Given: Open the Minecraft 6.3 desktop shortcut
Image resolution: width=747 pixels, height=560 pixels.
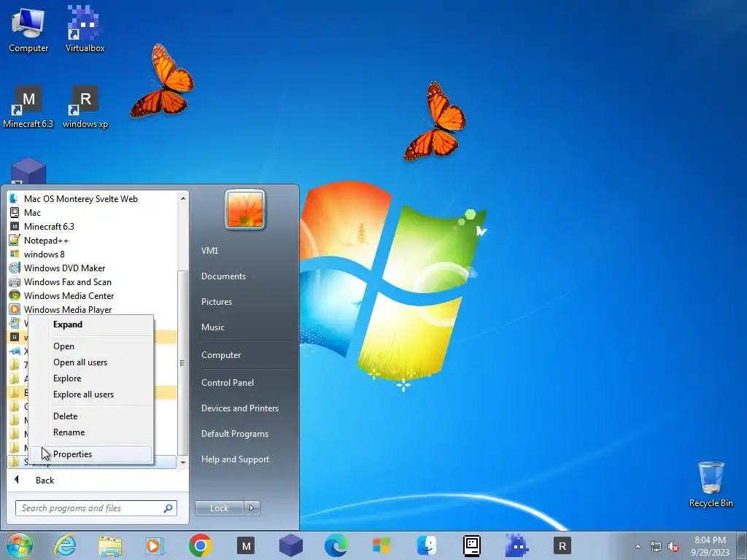Looking at the screenshot, I should [28, 107].
